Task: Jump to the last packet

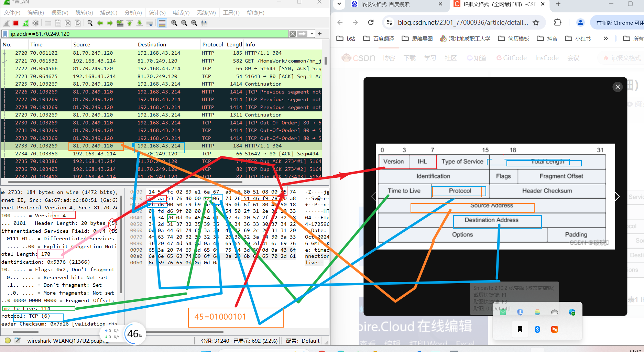Action: (140, 23)
